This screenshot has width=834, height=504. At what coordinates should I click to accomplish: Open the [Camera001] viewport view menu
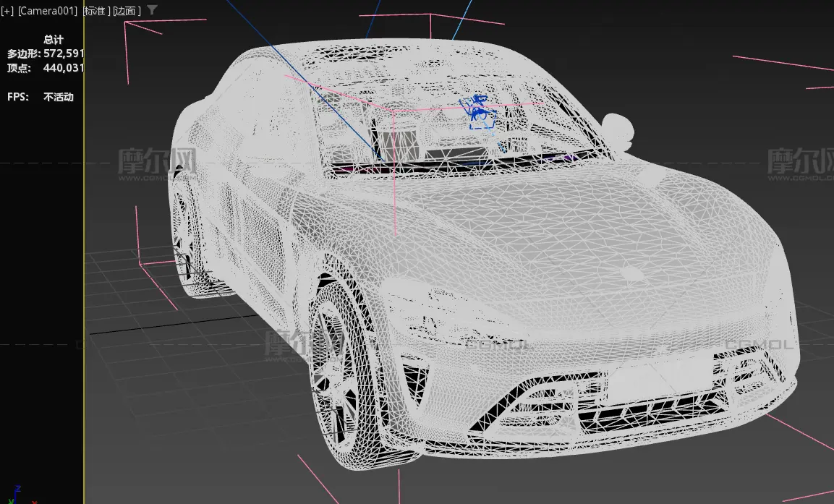coord(48,11)
